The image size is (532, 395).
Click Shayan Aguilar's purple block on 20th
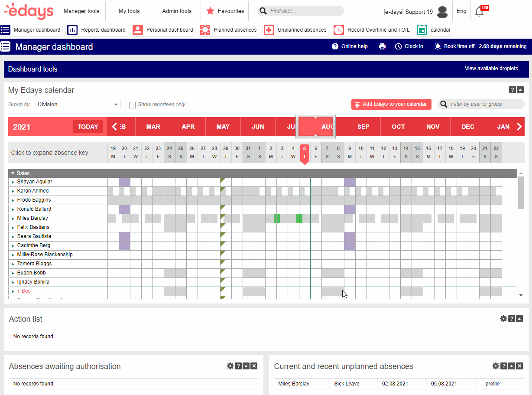pyautogui.click(x=124, y=182)
